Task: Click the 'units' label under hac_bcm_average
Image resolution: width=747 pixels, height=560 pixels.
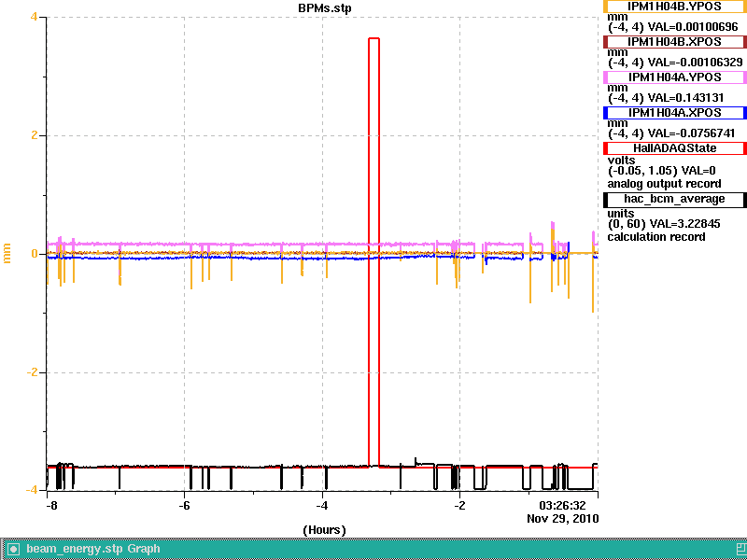Action: click(x=621, y=214)
